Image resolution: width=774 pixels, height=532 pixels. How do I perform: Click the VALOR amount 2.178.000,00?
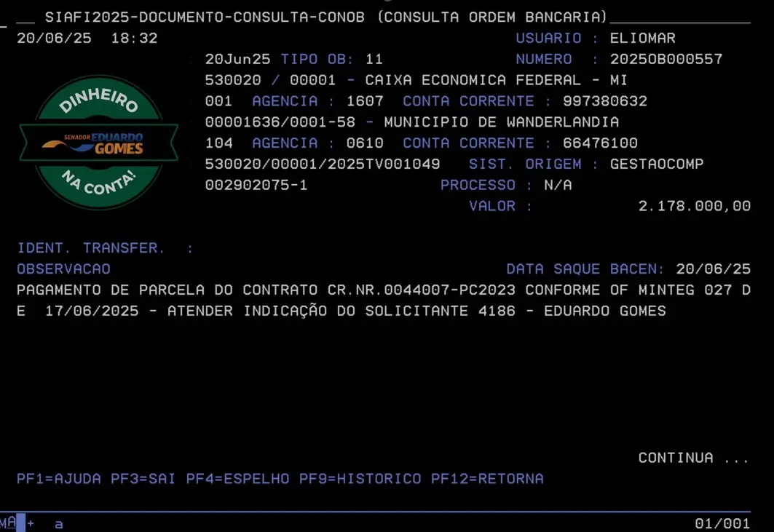pyautogui.click(x=694, y=207)
